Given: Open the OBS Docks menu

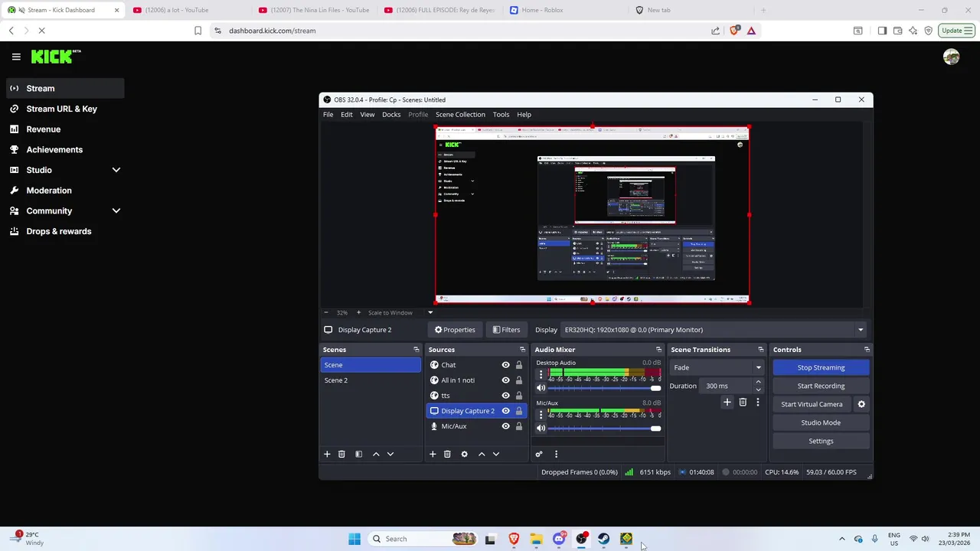Looking at the screenshot, I should [391, 114].
